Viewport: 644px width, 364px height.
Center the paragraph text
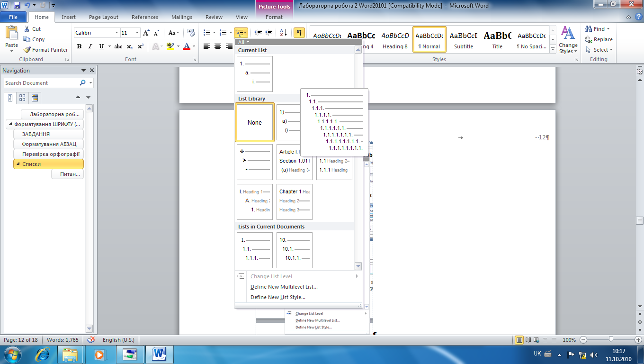[218, 46]
